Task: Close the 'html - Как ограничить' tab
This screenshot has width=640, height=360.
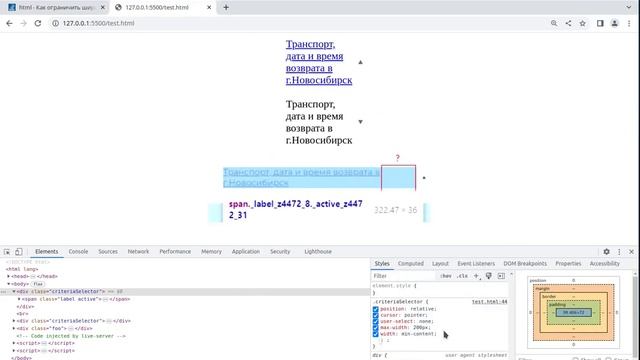Action: (x=103, y=7)
